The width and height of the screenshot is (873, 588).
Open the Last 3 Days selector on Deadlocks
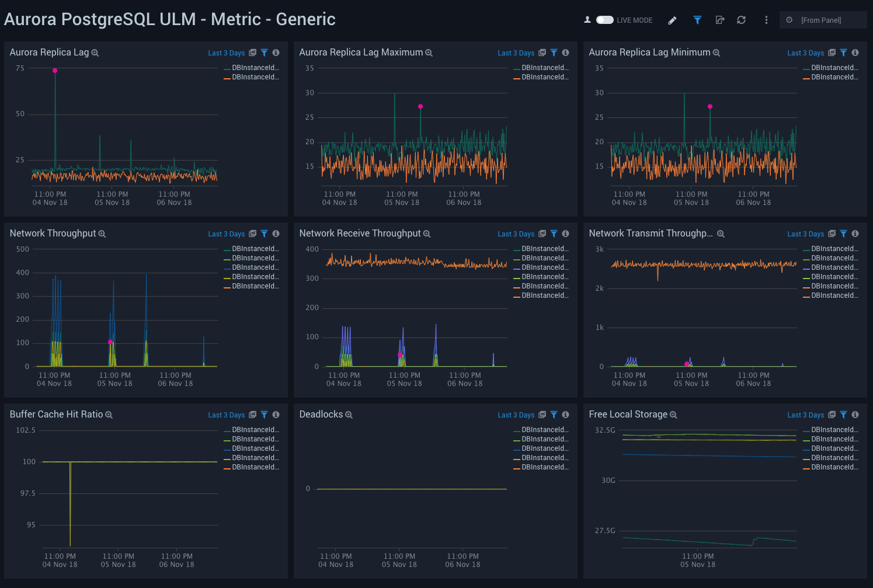tap(516, 415)
